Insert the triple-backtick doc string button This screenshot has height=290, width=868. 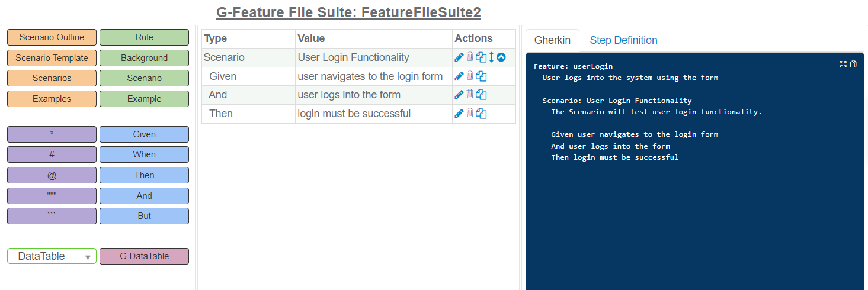52,216
